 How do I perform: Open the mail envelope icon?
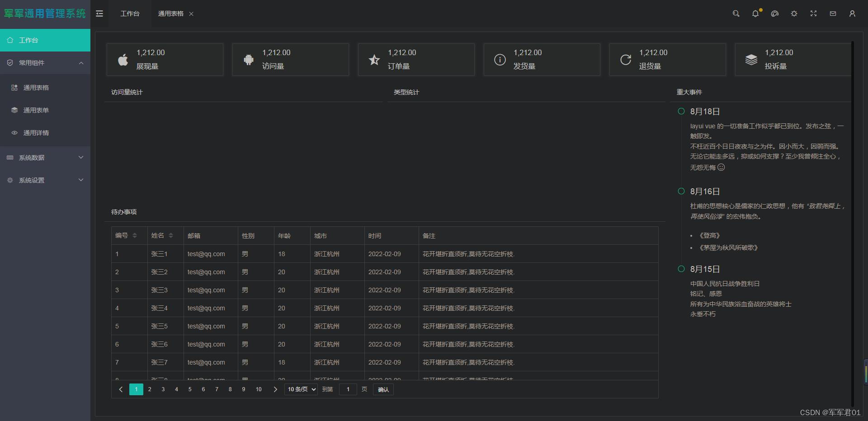pyautogui.click(x=833, y=14)
